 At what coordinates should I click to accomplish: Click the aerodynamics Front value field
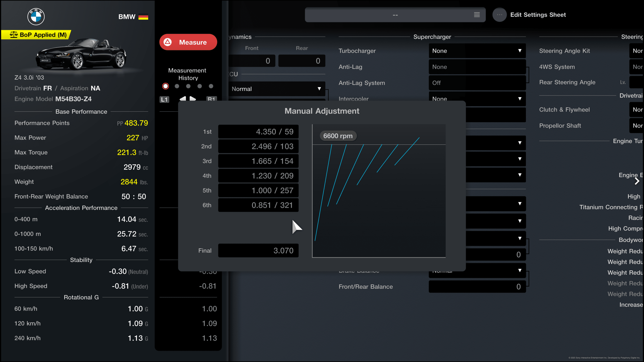pyautogui.click(x=252, y=61)
